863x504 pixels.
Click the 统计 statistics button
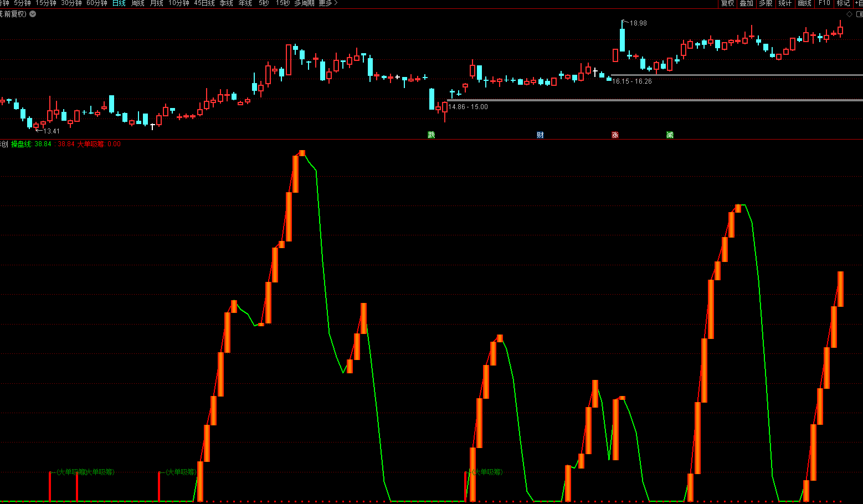click(785, 3)
